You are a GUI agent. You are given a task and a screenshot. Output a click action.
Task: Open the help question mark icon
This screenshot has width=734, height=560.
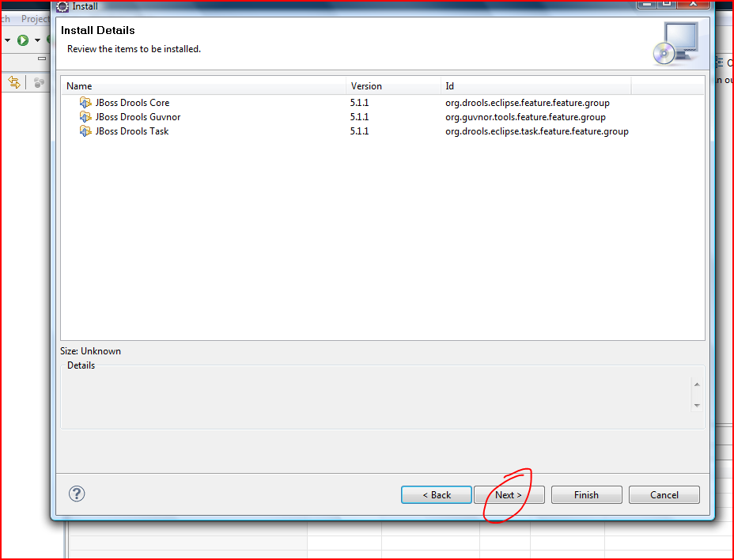(x=77, y=494)
